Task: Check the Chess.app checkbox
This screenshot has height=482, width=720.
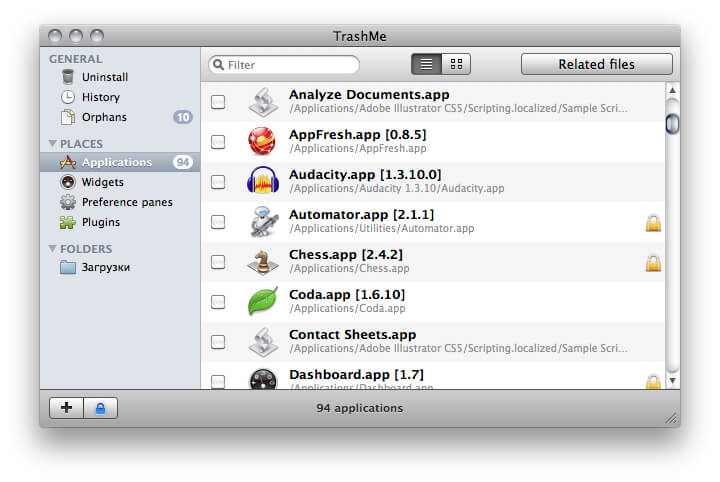Action: (x=218, y=262)
